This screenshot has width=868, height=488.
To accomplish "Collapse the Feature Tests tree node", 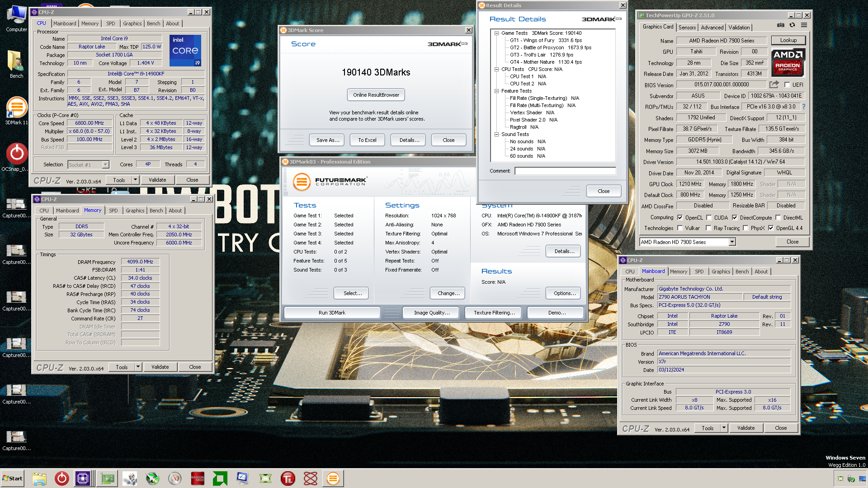I will [496, 91].
